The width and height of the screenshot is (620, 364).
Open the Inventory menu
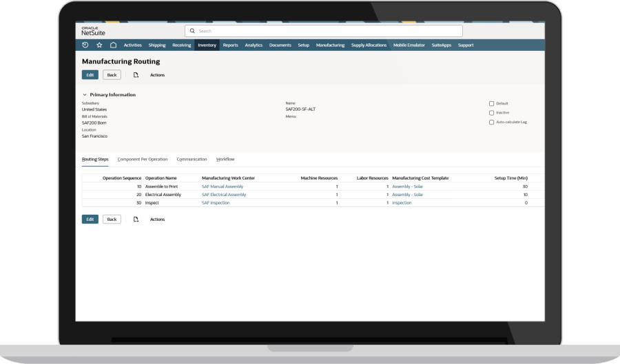tap(207, 45)
